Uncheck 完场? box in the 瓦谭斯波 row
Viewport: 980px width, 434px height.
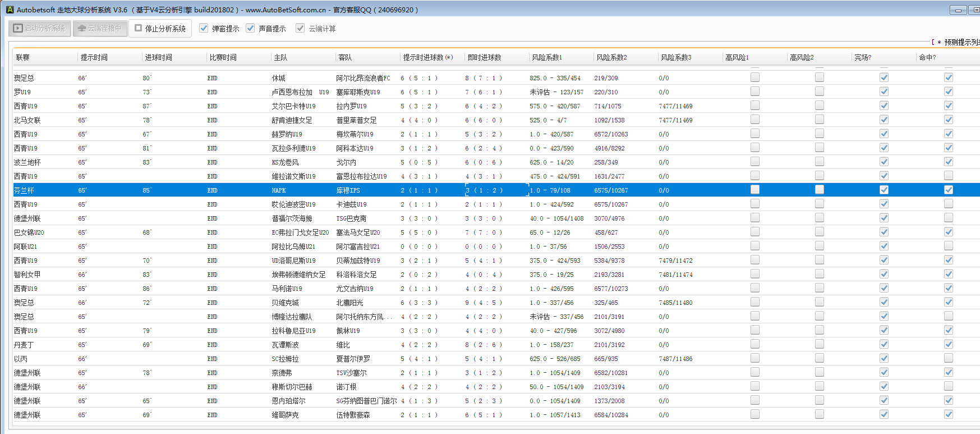884,344
